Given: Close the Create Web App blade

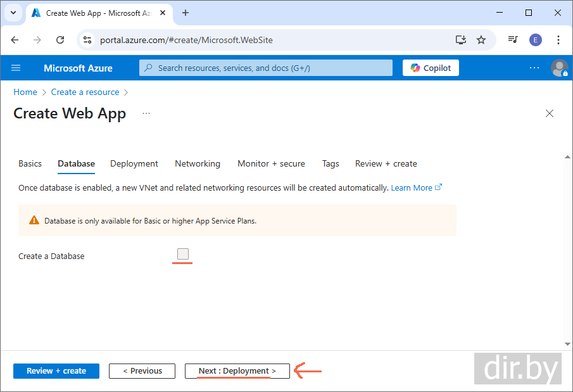Looking at the screenshot, I should [550, 113].
